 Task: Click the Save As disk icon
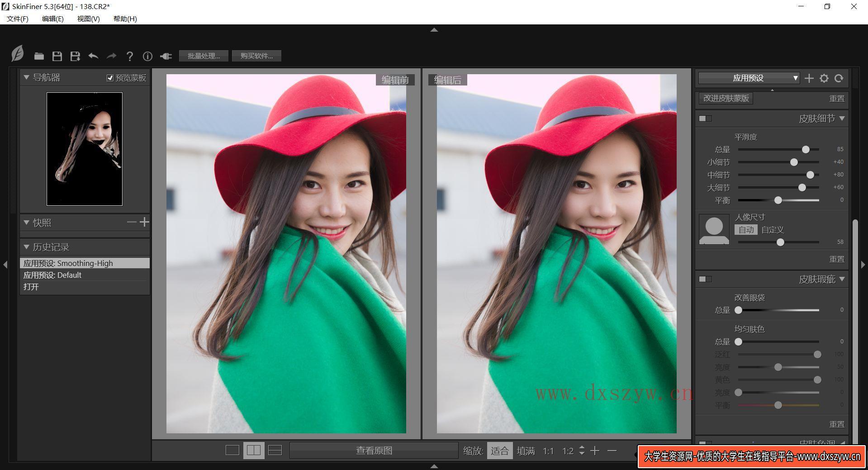75,56
